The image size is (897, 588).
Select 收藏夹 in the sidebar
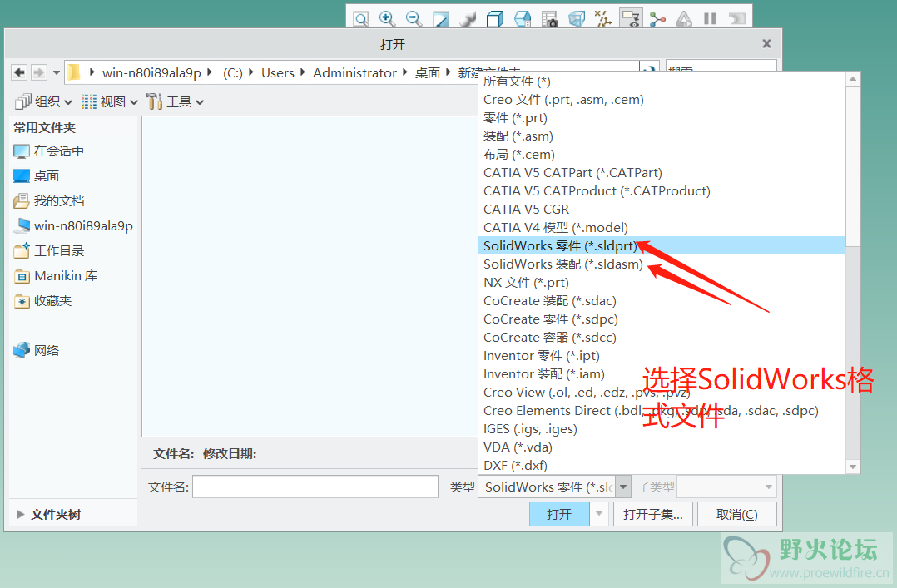43,301
